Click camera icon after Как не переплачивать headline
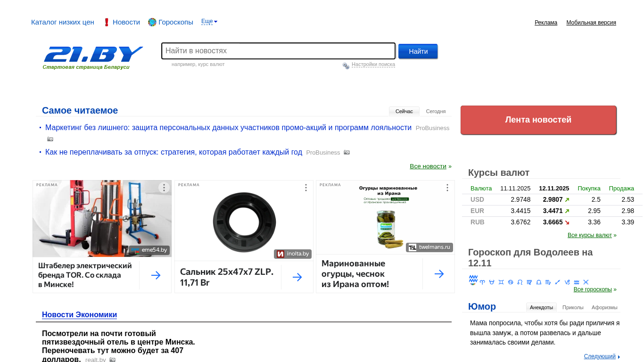644x362 pixels. pos(347,152)
